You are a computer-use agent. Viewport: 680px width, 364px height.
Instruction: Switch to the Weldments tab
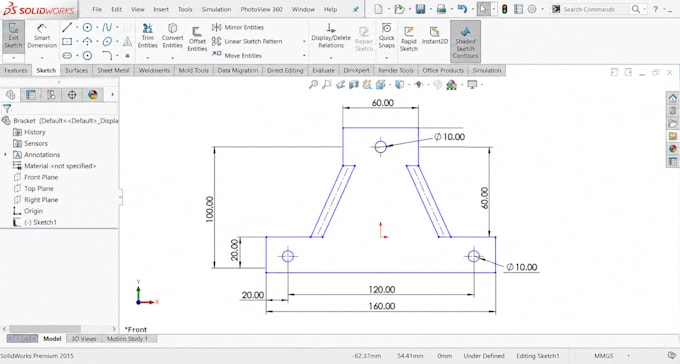(x=154, y=70)
